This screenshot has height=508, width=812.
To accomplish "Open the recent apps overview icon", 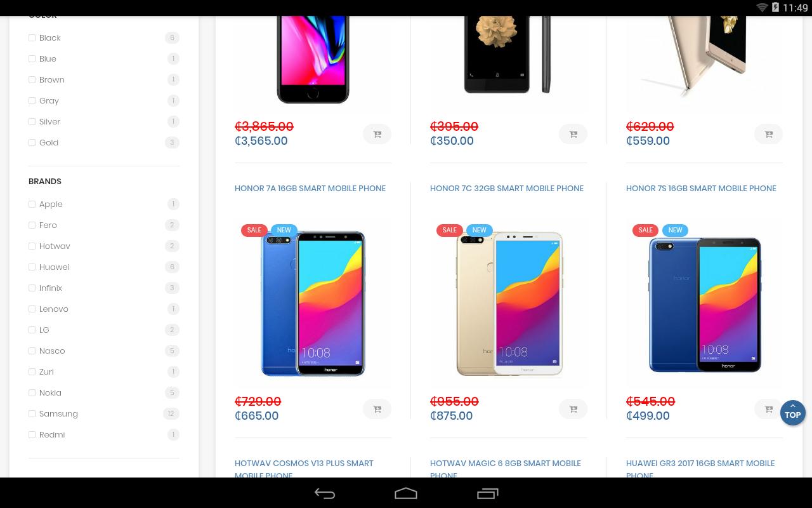I will coord(487,493).
